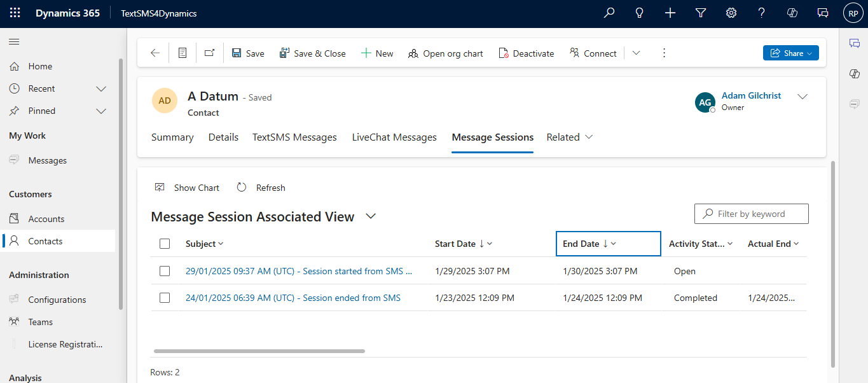The image size is (868, 383).
Task: Open the RP user account avatar
Action: point(853,13)
